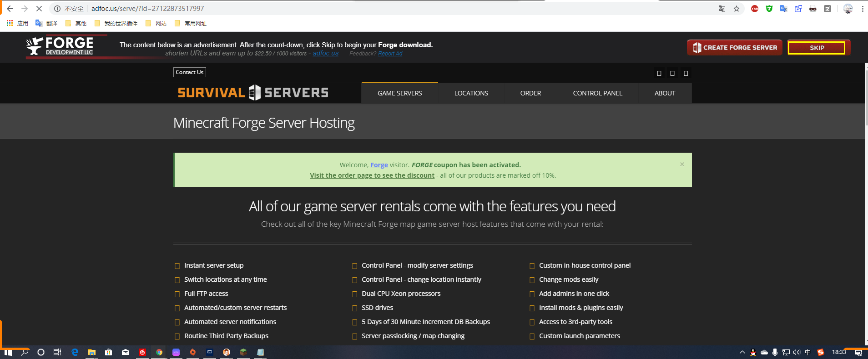Expand the 我的世界插件 bookmarks folder
Viewport: 868px width, 359px height.
[x=116, y=23]
